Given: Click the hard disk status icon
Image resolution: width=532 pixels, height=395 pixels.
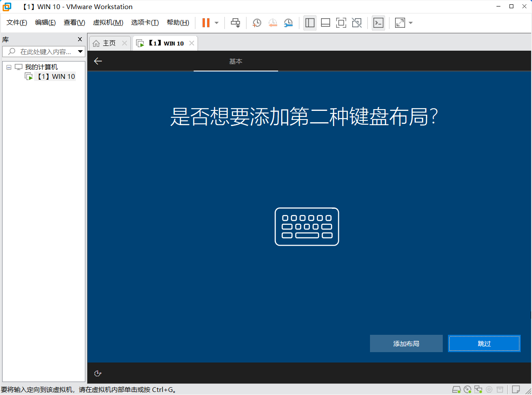Looking at the screenshot, I should point(457,389).
